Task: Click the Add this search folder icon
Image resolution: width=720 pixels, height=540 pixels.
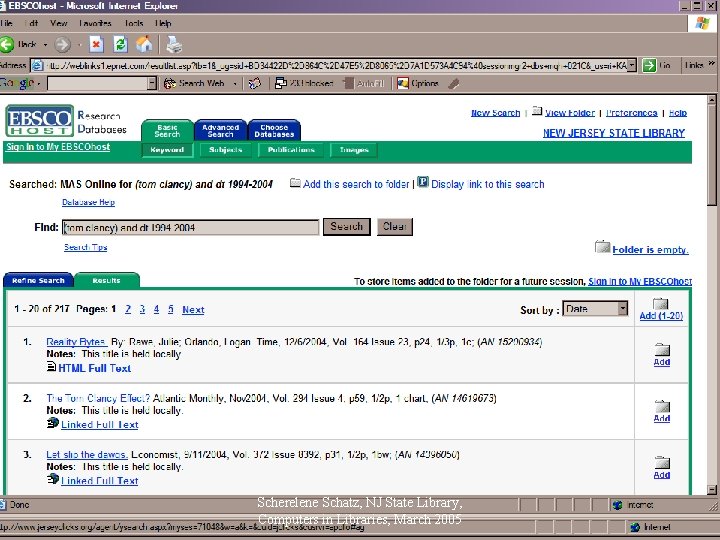Action: pyautogui.click(x=295, y=183)
